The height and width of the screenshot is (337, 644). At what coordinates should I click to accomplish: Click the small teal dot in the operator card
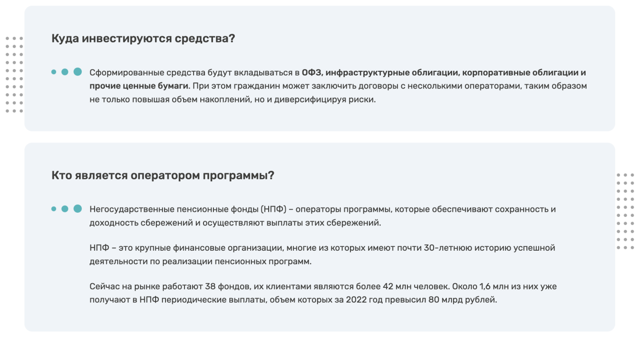pos(54,209)
